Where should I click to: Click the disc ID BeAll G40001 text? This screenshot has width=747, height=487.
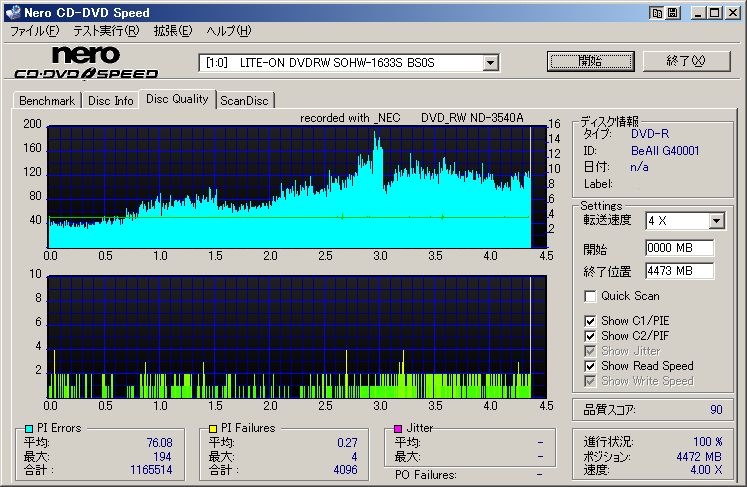click(x=665, y=151)
